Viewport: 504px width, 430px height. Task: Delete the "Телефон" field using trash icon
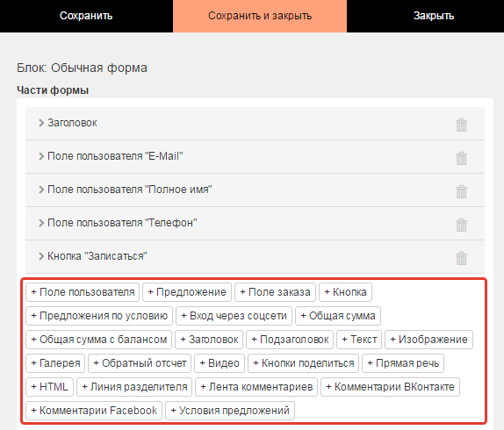tap(461, 225)
